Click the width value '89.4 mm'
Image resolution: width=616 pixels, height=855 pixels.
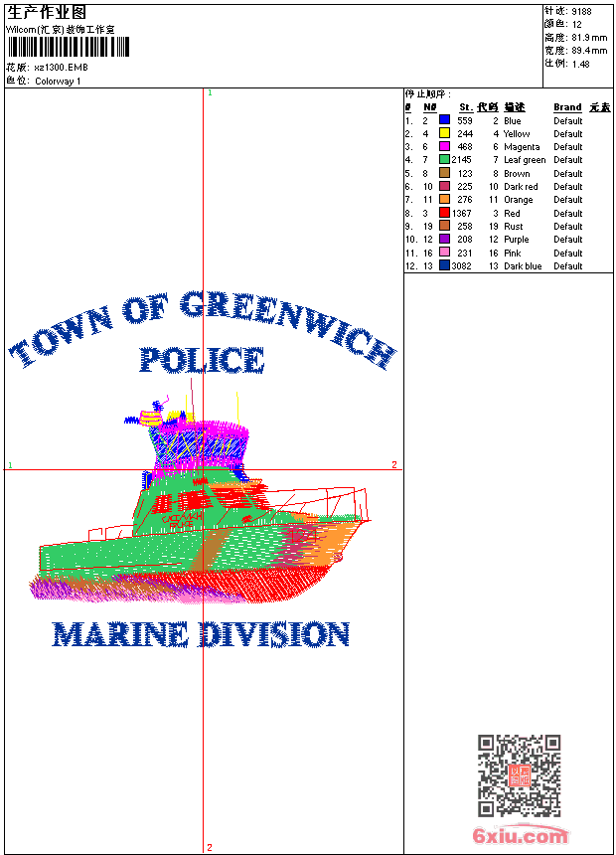point(589,51)
